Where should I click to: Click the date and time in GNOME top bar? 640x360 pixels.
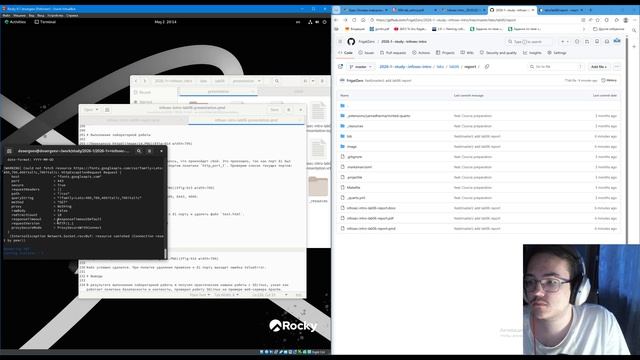pos(165,22)
